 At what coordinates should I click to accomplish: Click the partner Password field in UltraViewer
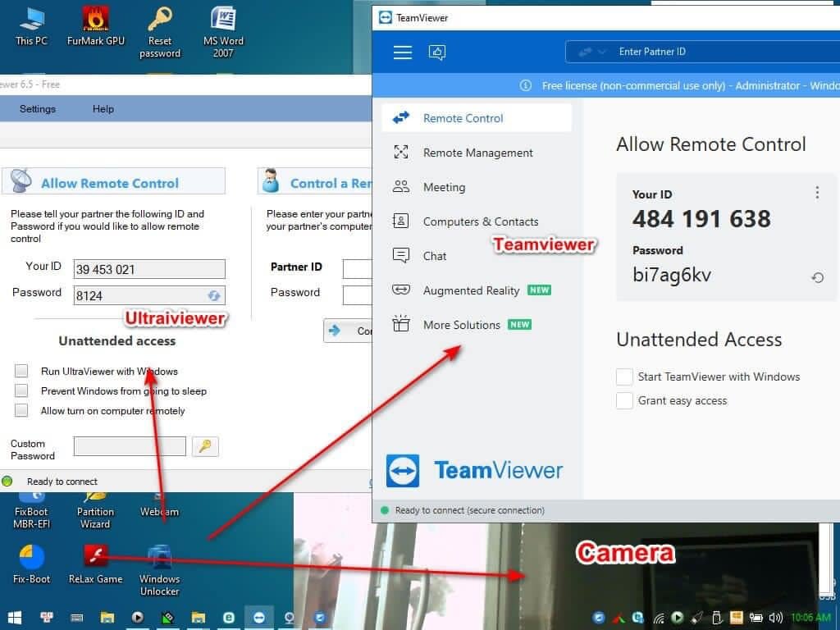(358, 294)
